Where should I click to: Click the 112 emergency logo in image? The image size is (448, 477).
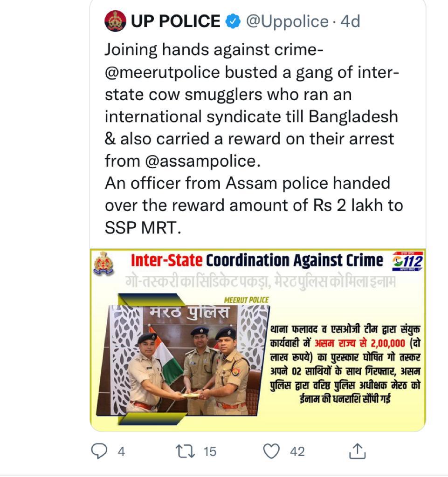point(407,262)
